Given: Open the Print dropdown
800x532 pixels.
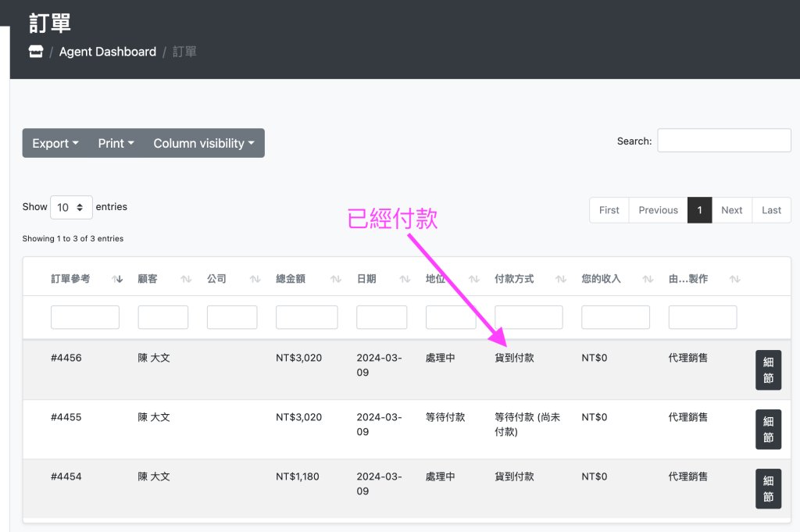Looking at the screenshot, I should point(116,143).
